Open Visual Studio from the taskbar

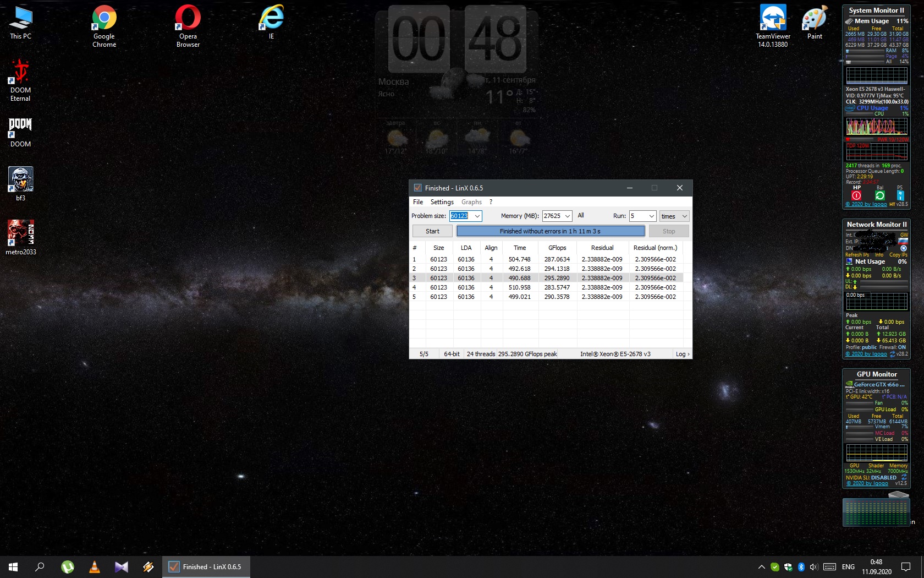(x=122, y=567)
